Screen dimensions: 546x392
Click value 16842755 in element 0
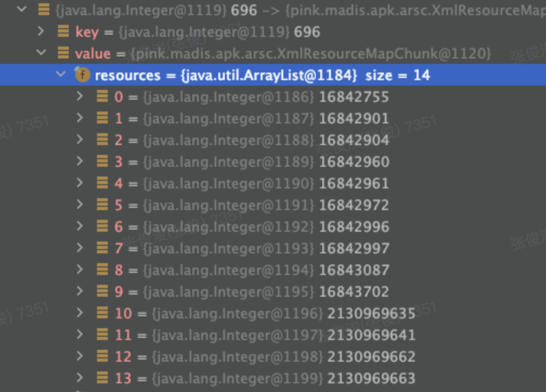354,97
